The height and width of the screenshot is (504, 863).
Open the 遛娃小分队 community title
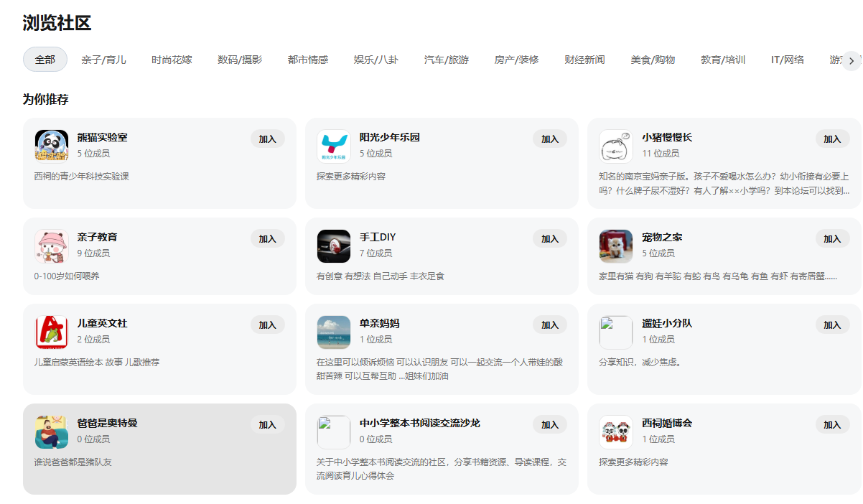[667, 323]
